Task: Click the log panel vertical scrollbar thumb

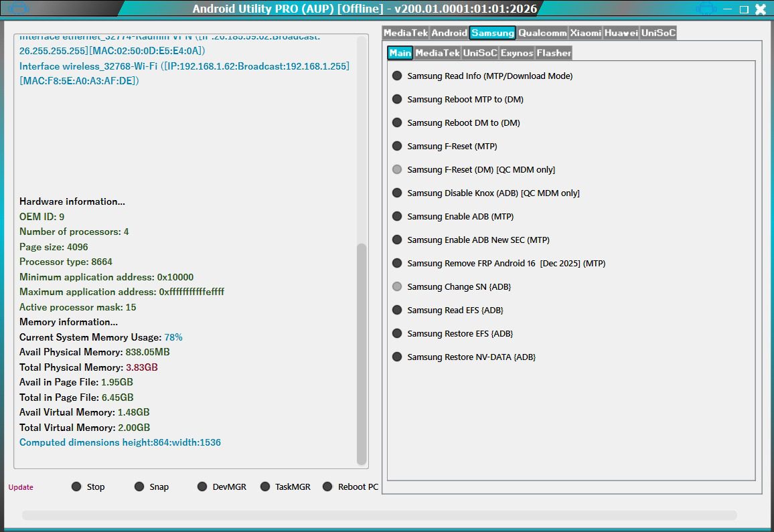Action: [362, 354]
